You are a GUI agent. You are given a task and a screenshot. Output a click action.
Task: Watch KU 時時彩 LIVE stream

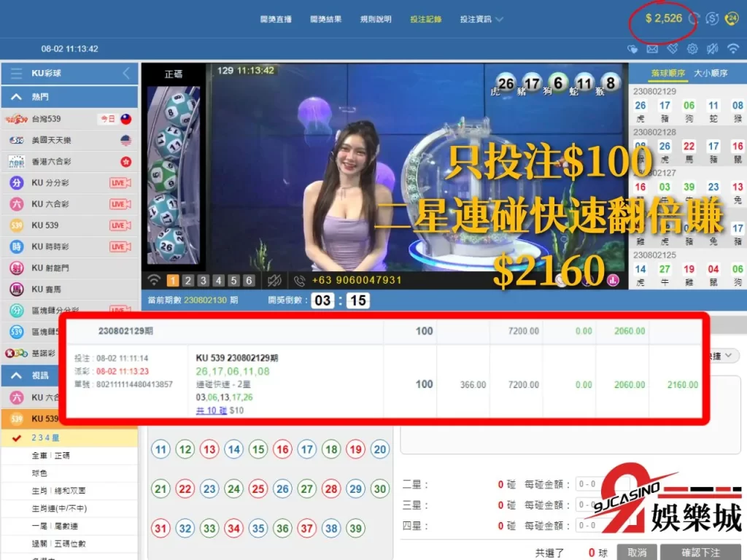point(120,246)
